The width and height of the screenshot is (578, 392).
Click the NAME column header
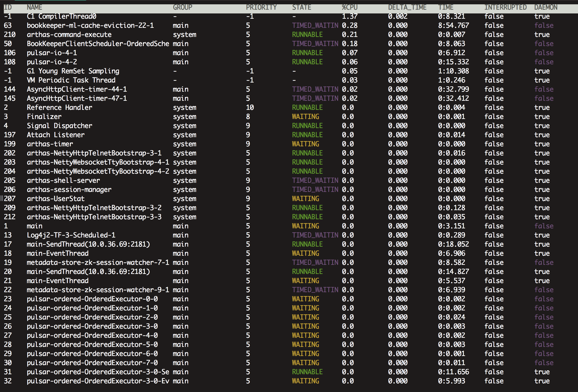click(x=34, y=7)
